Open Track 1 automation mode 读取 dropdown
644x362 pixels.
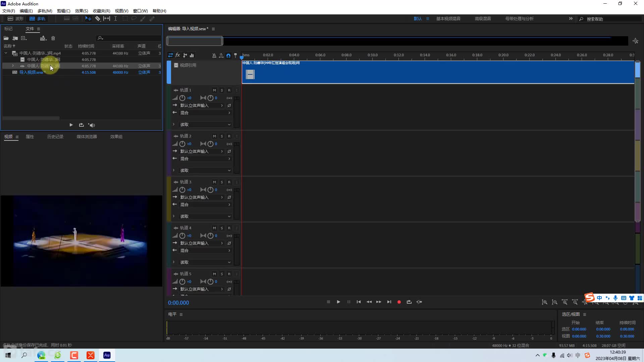click(x=205, y=125)
